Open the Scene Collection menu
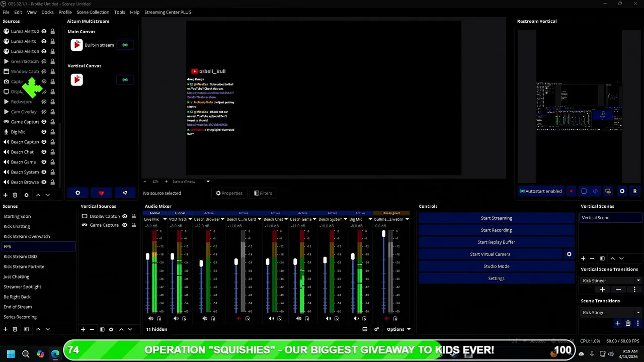Viewport: 644px width, 362px height. (x=93, y=12)
